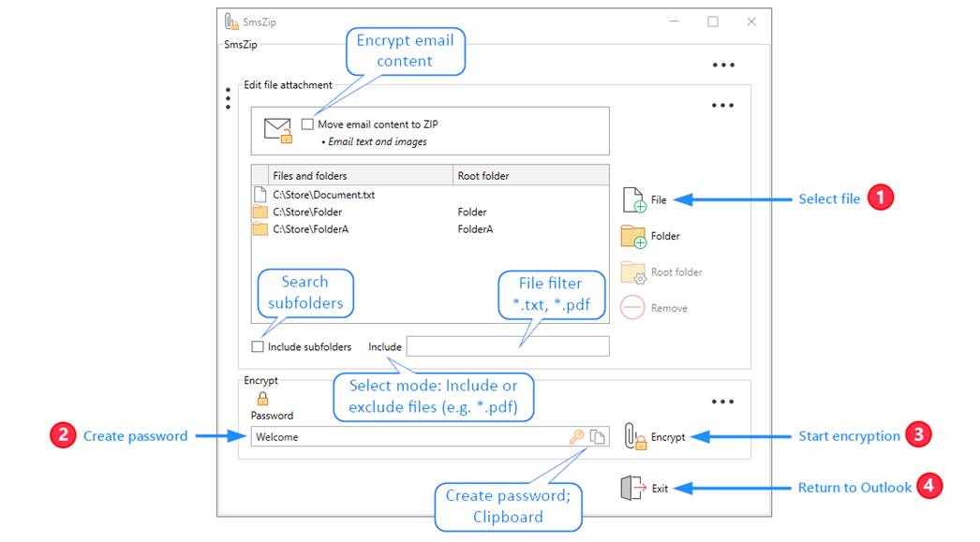This screenshot has height=542, width=980.
Task: Copy password with the clipboard icon
Action: point(598,437)
